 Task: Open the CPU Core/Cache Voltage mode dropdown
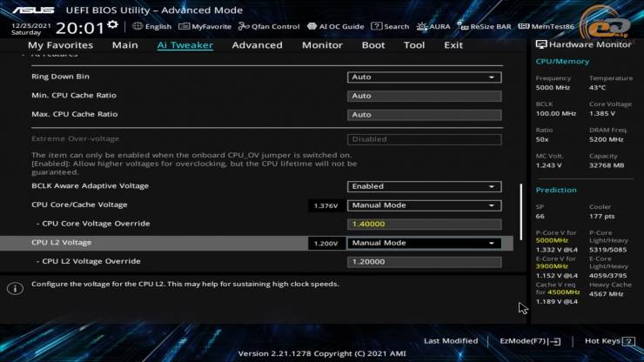425,205
